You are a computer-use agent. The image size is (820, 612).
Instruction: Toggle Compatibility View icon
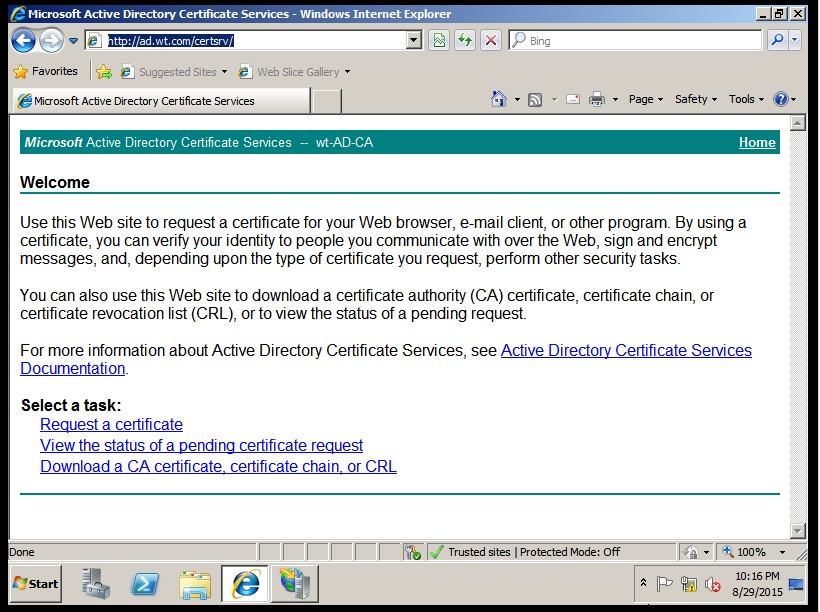point(439,40)
